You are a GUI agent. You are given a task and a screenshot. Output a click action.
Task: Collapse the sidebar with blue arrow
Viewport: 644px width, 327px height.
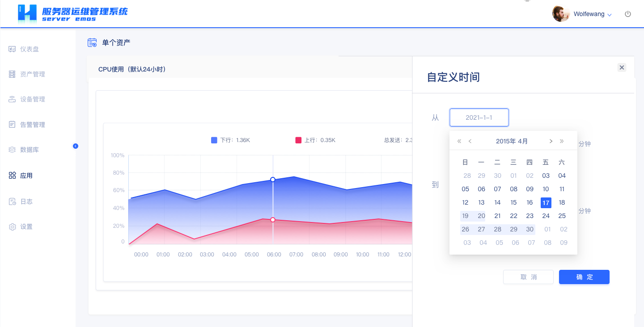76,146
